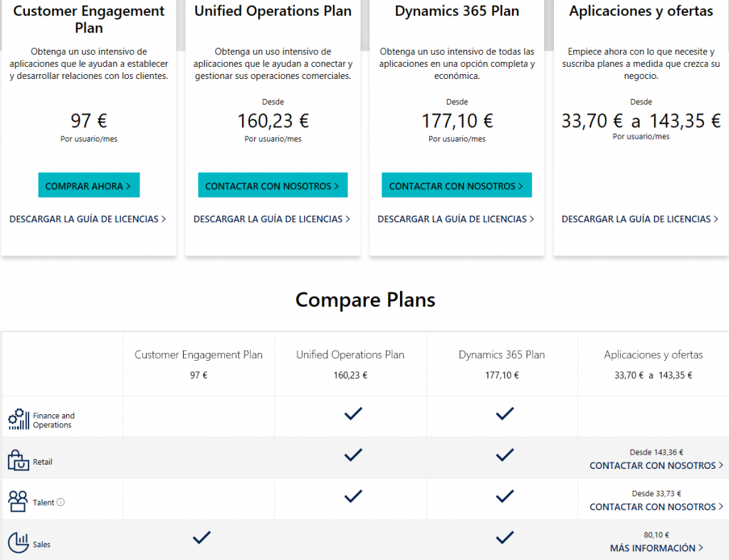
Task: Click the Comprar ahora button
Action: click(x=89, y=185)
